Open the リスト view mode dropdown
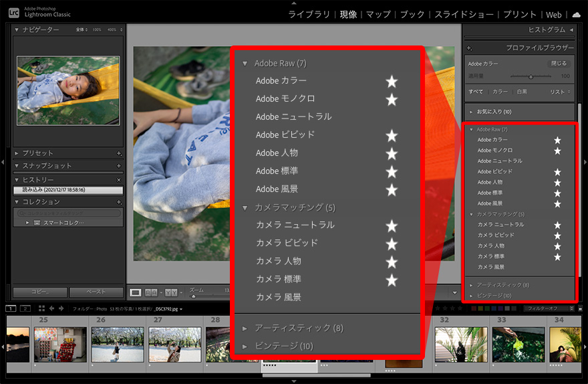This screenshot has height=384, width=588. pos(559,92)
